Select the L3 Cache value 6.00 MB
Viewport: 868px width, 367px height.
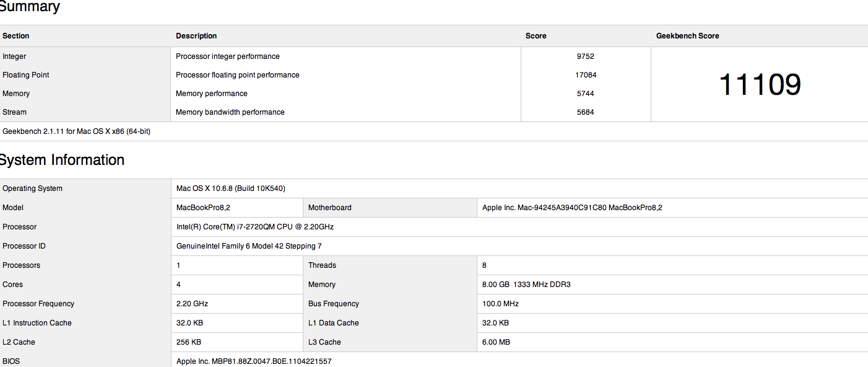[495, 342]
